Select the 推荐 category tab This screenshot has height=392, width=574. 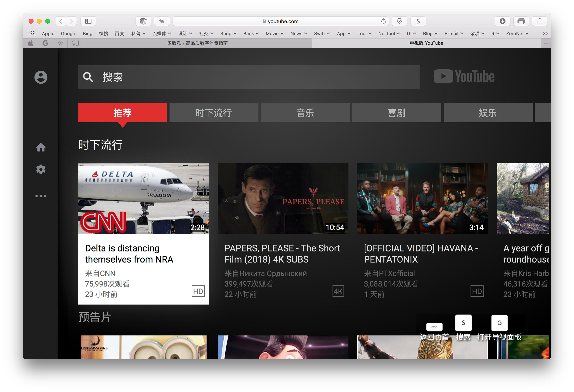coord(122,113)
